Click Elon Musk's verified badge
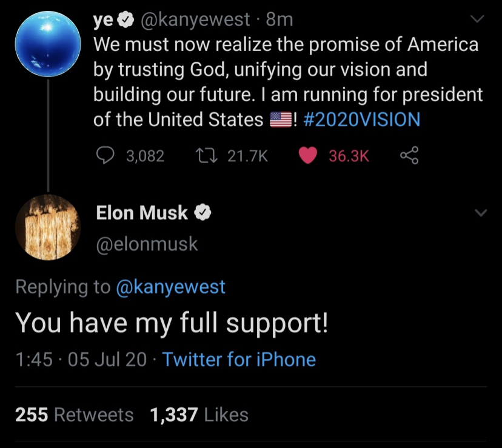 click(204, 213)
